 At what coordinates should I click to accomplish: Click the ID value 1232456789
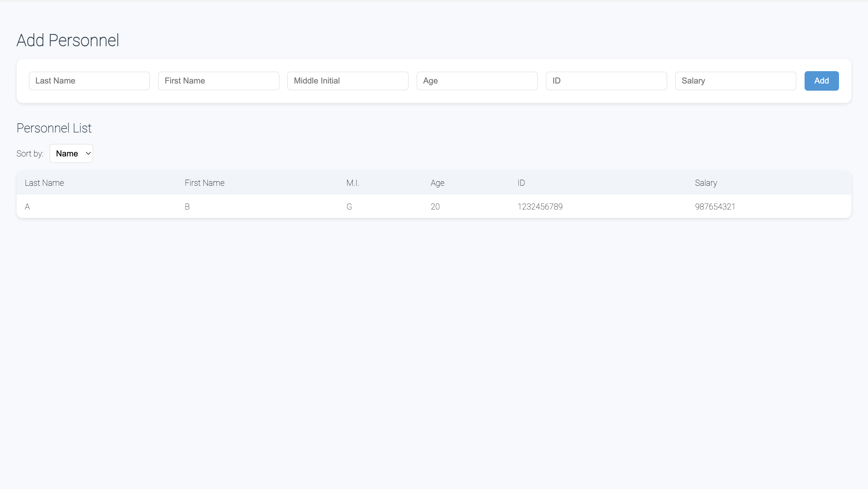coord(540,206)
